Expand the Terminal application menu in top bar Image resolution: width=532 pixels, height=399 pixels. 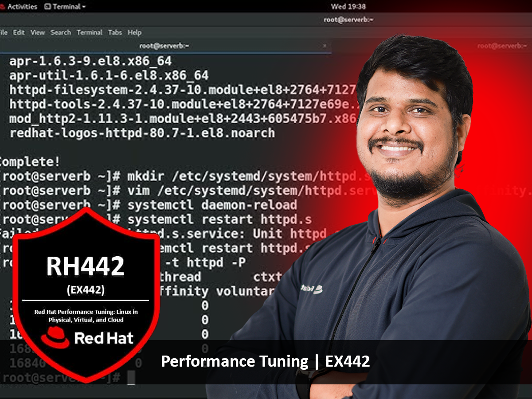[65, 7]
